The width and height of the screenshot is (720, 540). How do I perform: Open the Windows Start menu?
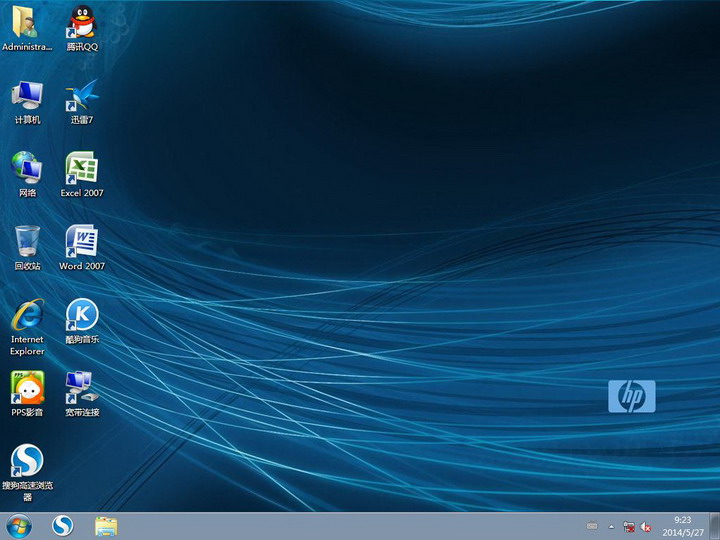(19, 526)
